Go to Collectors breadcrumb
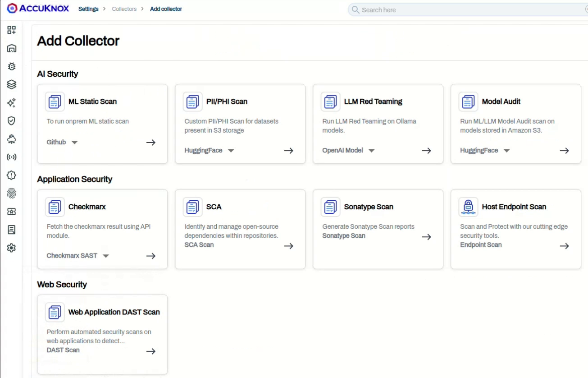 [124, 9]
